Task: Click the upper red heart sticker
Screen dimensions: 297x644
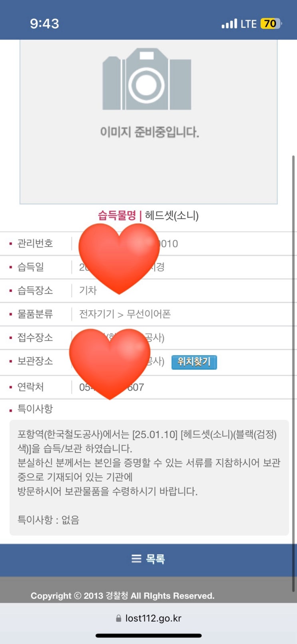Action: tap(119, 256)
